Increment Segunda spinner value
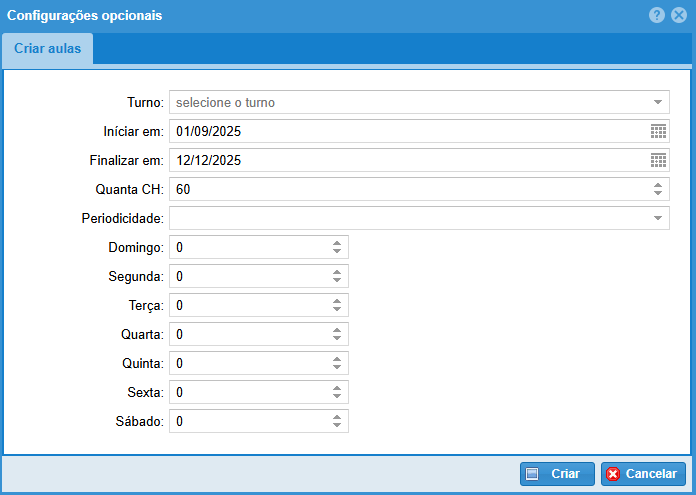The image size is (696, 495). tap(337, 272)
